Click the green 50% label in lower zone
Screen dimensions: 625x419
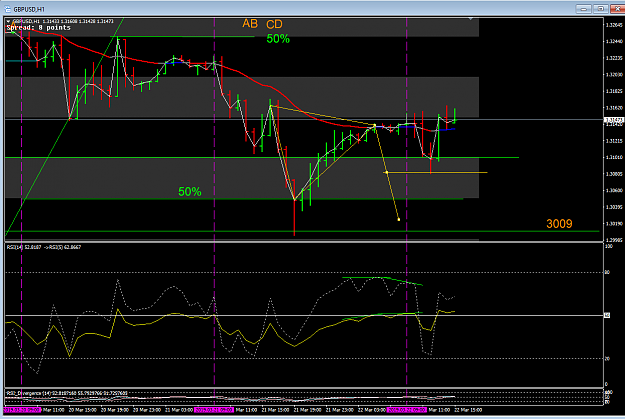pos(190,192)
